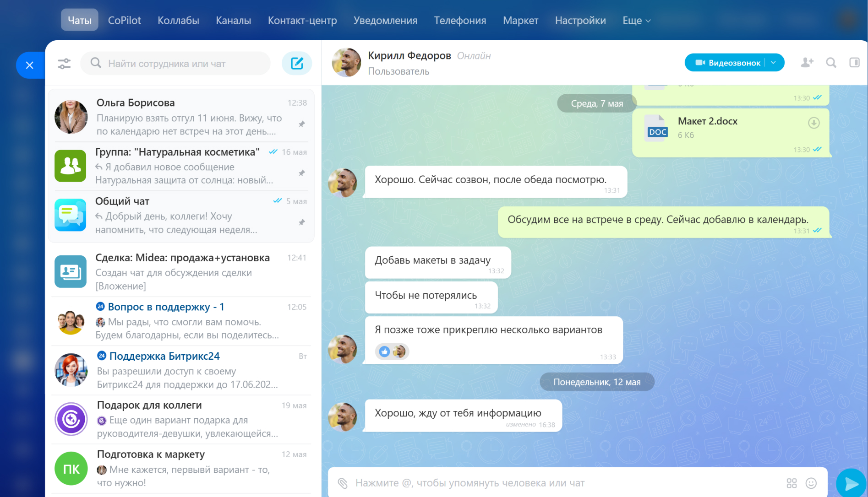Open the CoPilot tab

125,20
